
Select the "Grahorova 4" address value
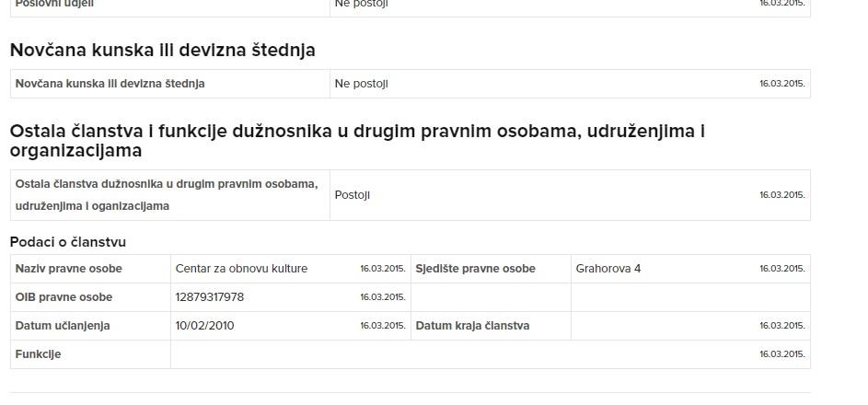(608, 269)
